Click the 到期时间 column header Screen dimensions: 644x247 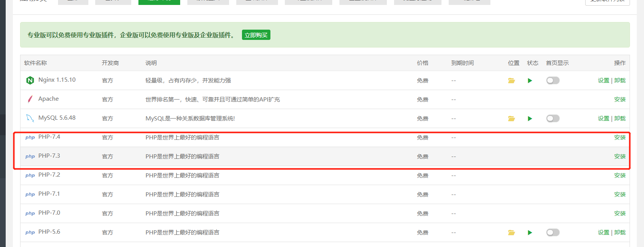463,63
